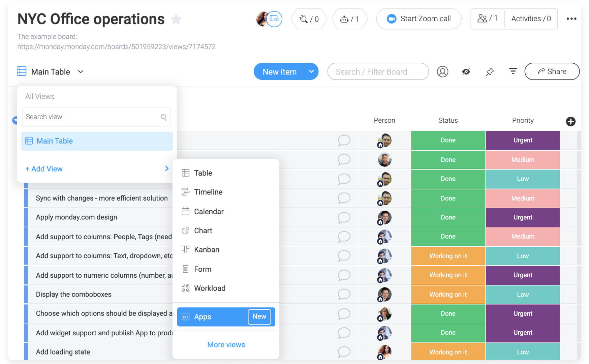Open updates bubble on the Apply monday.com design row
Image resolution: width=589 pixels, height=364 pixels.
pos(344,217)
